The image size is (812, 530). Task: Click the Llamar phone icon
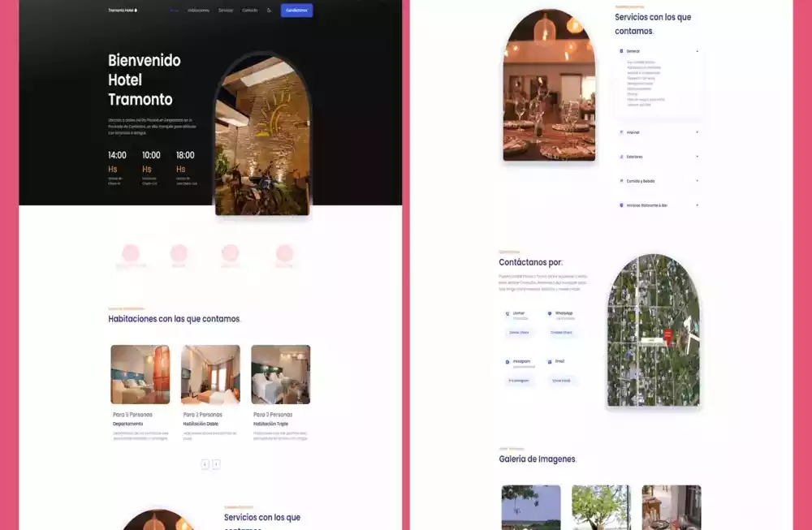508,313
